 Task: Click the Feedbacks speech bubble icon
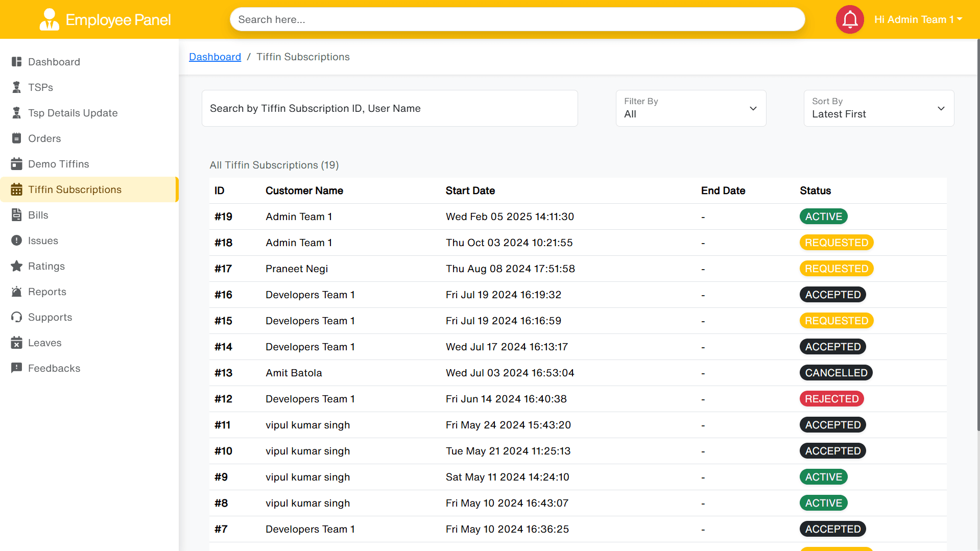pos(16,368)
